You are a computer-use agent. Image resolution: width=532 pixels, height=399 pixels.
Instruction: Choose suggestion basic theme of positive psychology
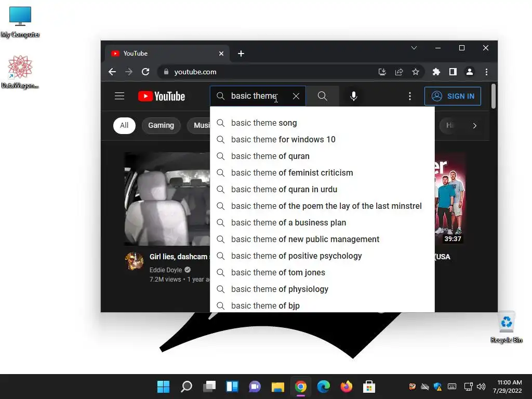[x=322, y=256]
